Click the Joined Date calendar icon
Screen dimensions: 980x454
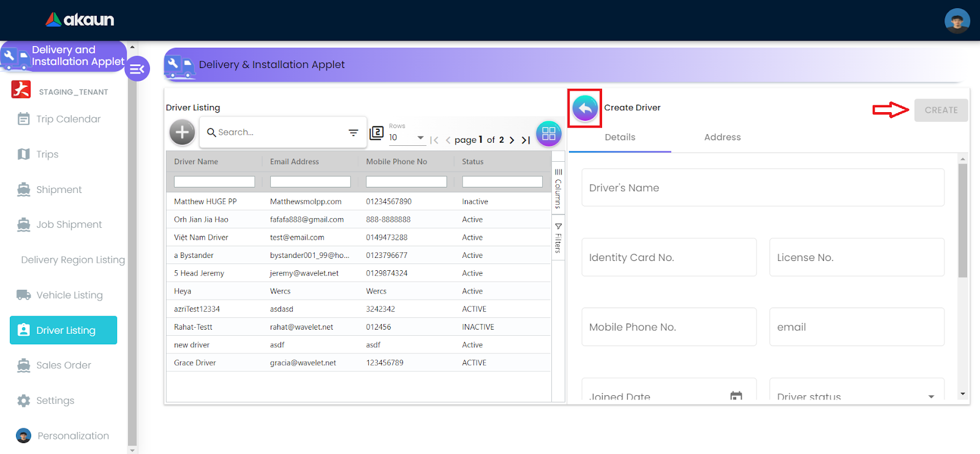[736, 396]
